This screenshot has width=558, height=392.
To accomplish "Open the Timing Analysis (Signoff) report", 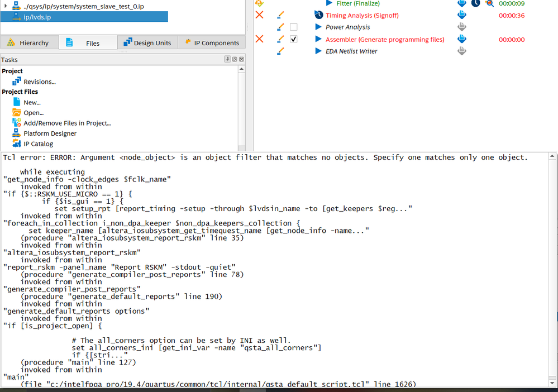I will pyautogui.click(x=461, y=15).
